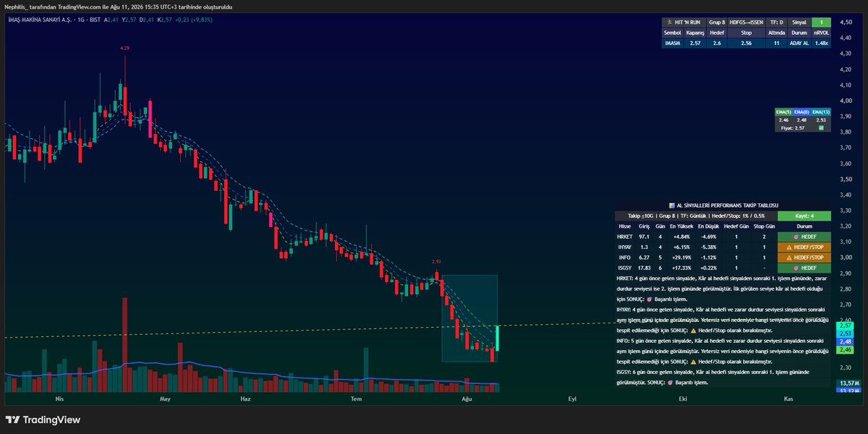Click the 2,48 blue EMA label on axis

point(846,341)
